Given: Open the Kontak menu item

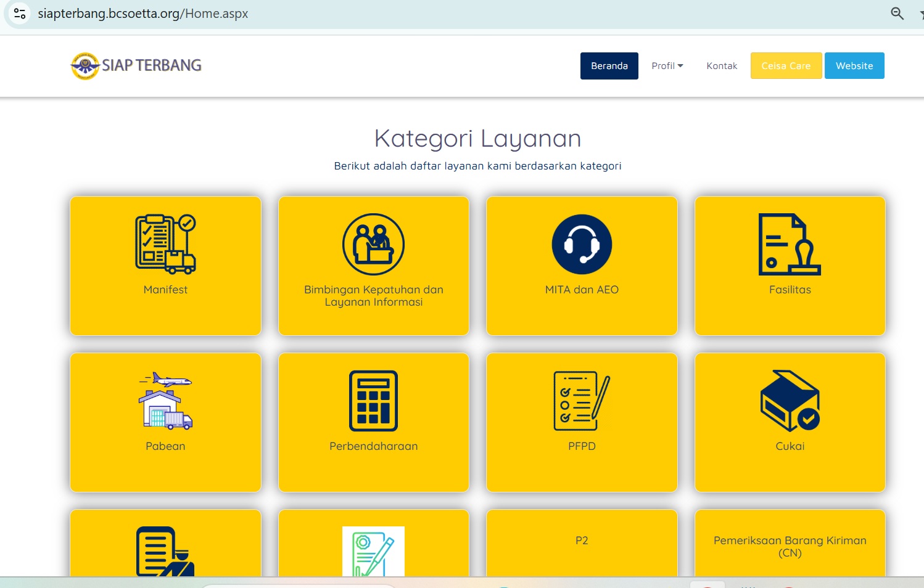Looking at the screenshot, I should click(x=722, y=66).
